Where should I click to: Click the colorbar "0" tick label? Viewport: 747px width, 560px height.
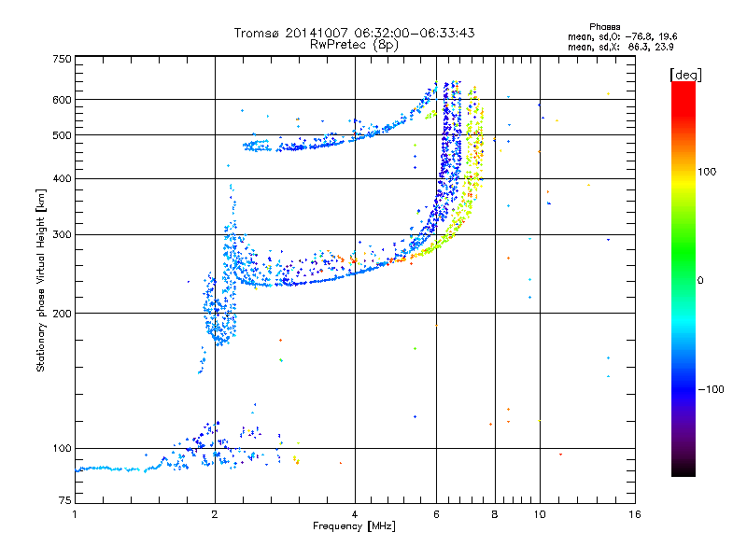700,281
